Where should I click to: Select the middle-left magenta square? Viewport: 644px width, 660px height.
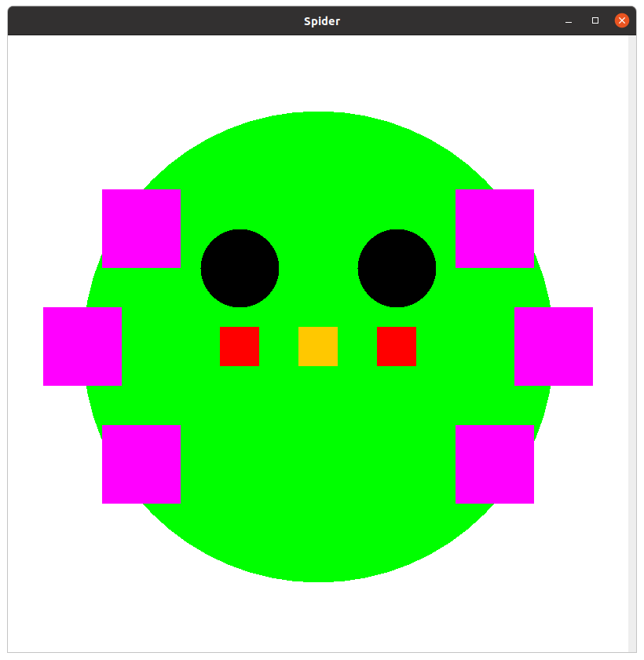tap(82, 346)
